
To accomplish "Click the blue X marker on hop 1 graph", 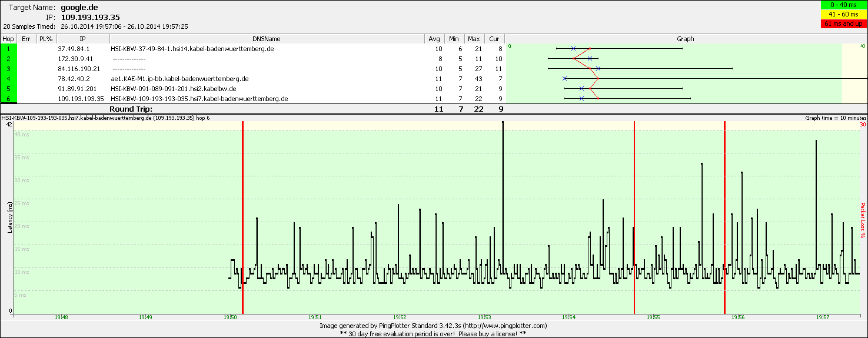I will 573,49.
